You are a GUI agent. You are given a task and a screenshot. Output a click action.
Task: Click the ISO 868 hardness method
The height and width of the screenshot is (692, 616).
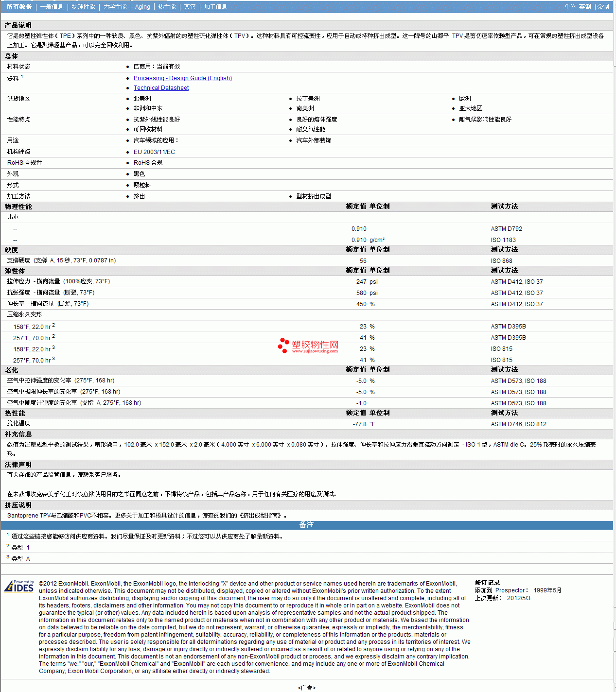pos(501,261)
